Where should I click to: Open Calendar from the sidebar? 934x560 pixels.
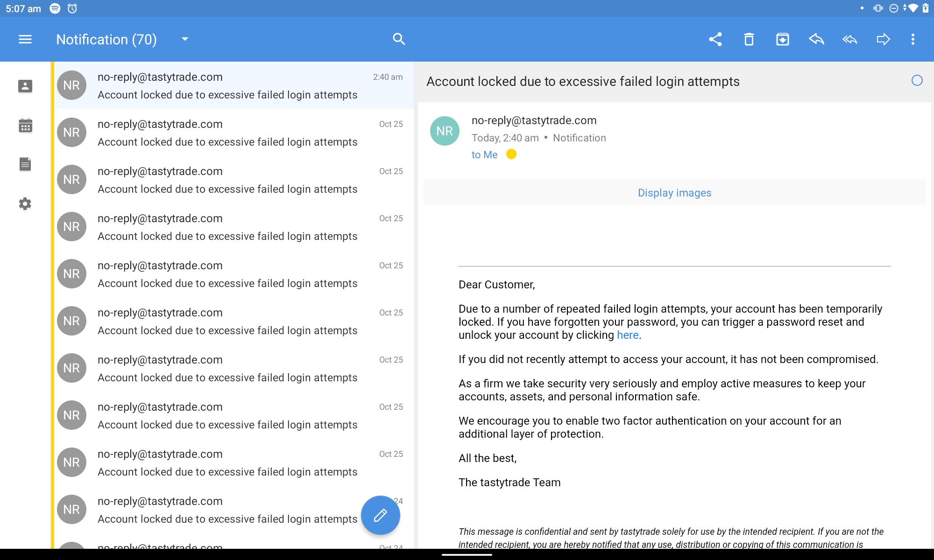coord(25,125)
